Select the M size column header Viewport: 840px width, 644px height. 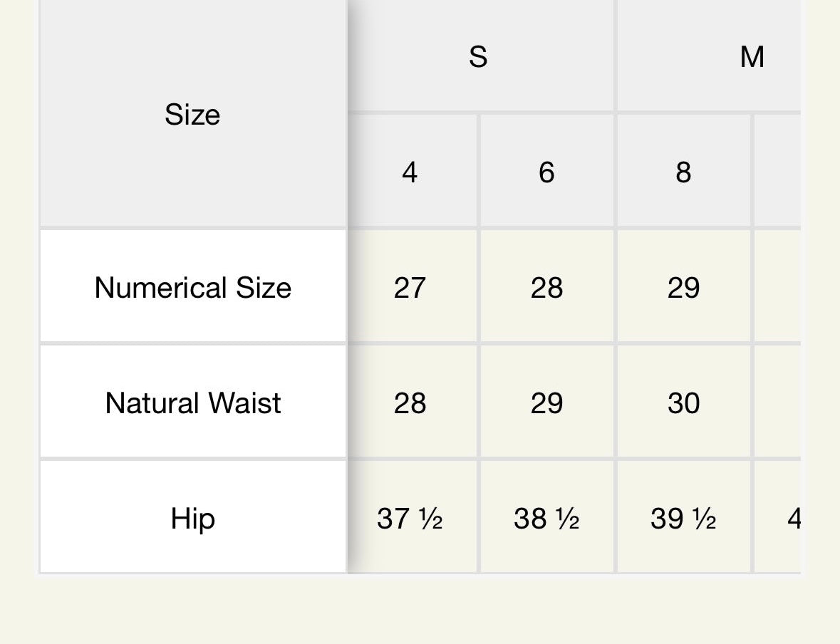click(751, 56)
